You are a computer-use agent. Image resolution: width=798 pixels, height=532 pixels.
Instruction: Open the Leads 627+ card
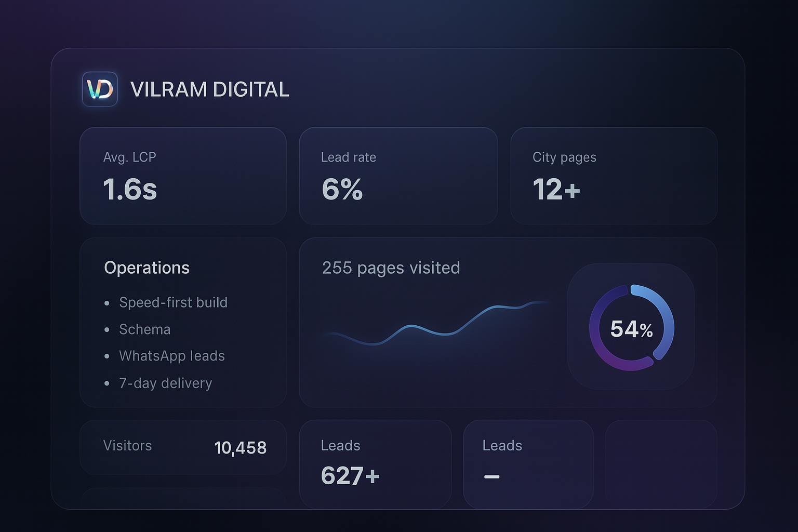[x=375, y=463]
